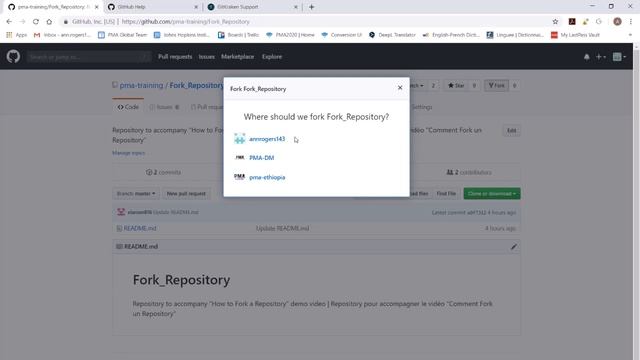Open the Chrome profile avatar
Viewport: 640px width, 360px height.
click(617, 22)
